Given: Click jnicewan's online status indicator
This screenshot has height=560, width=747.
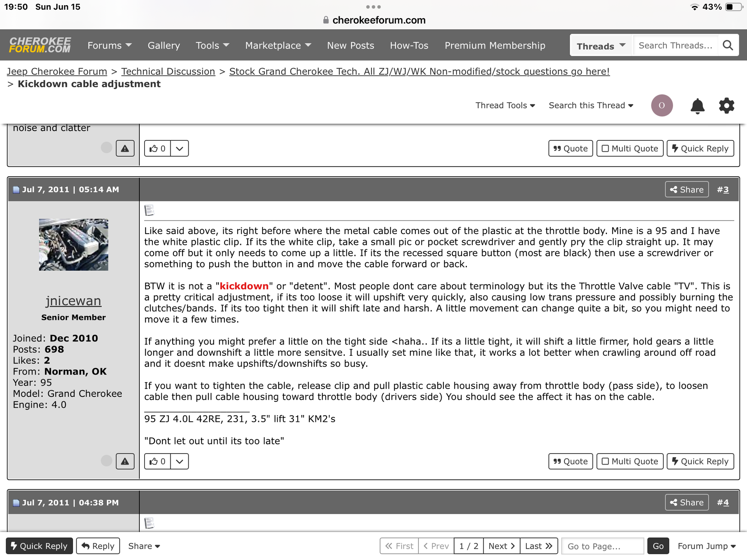Looking at the screenshot, I should 106,461.
